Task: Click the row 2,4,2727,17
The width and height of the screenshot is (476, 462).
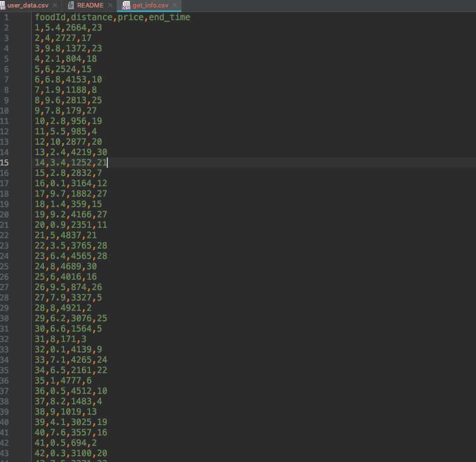Action: point(63,38)
